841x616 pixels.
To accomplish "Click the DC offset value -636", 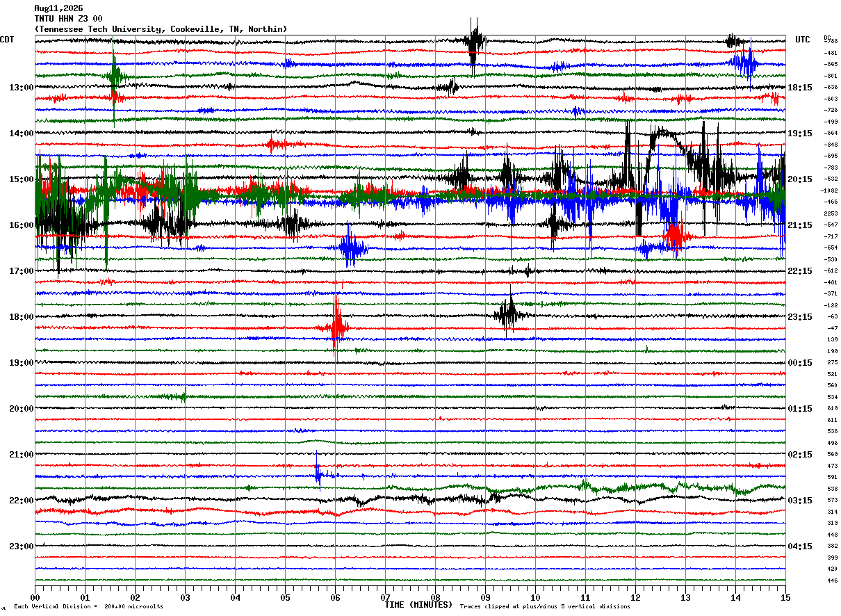I will pyautogui.click(x=831, y=87).
